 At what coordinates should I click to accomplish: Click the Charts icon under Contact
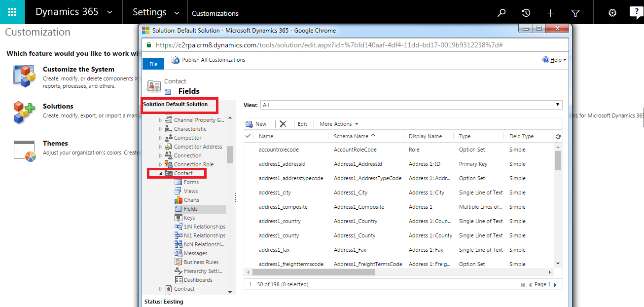click(x=179, y=200)
